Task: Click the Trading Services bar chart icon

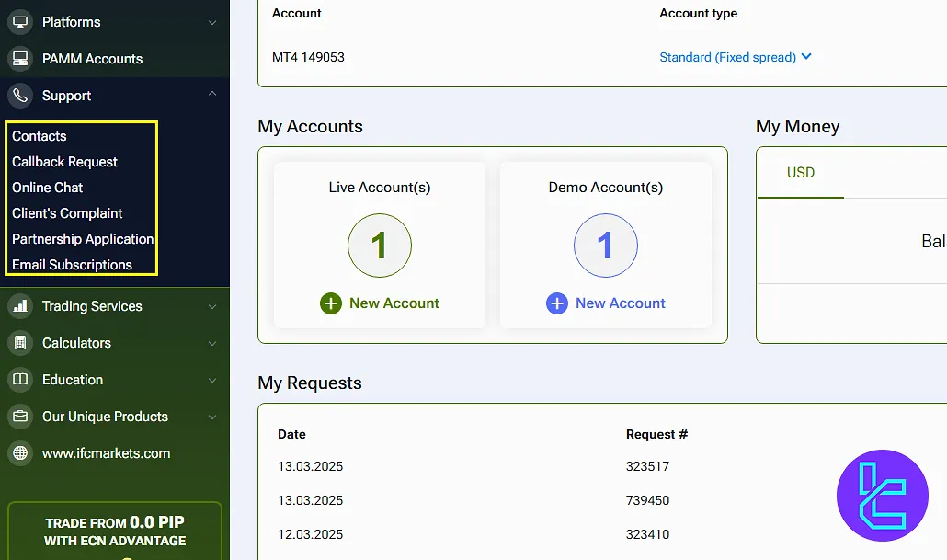Action: pos(19,306)
